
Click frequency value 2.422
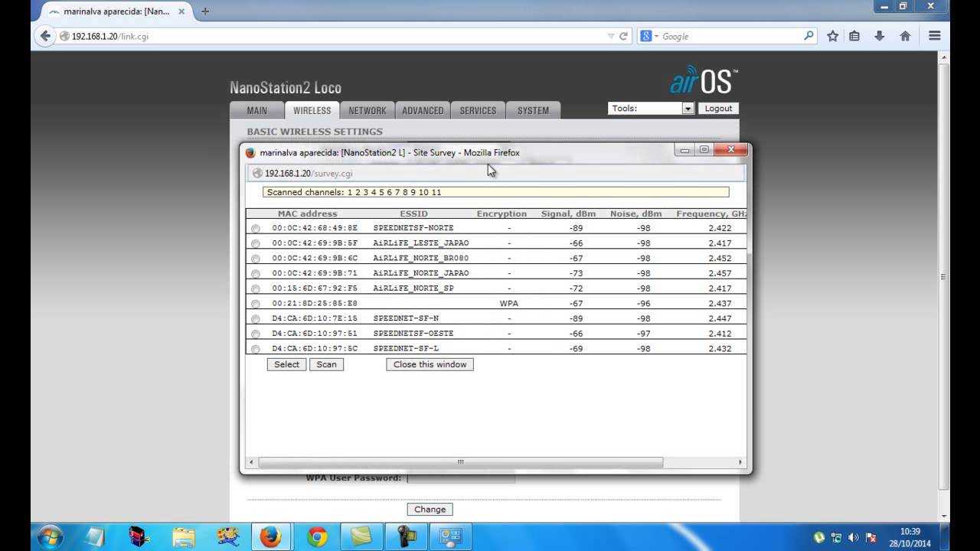pos(720,228)
